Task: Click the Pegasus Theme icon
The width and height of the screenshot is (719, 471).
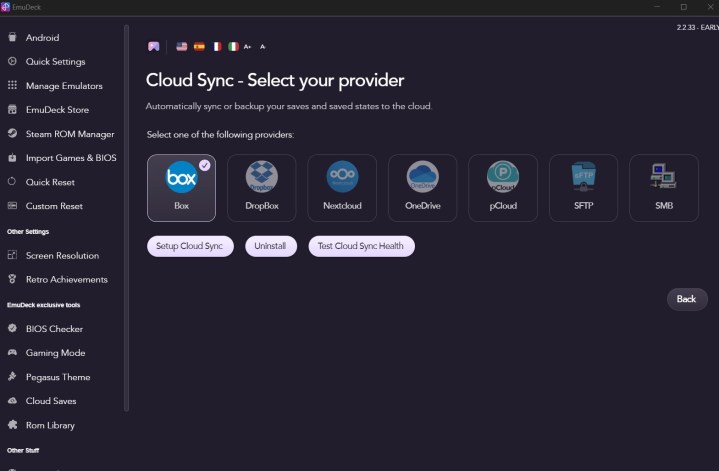Action: [x=12, y=377]
